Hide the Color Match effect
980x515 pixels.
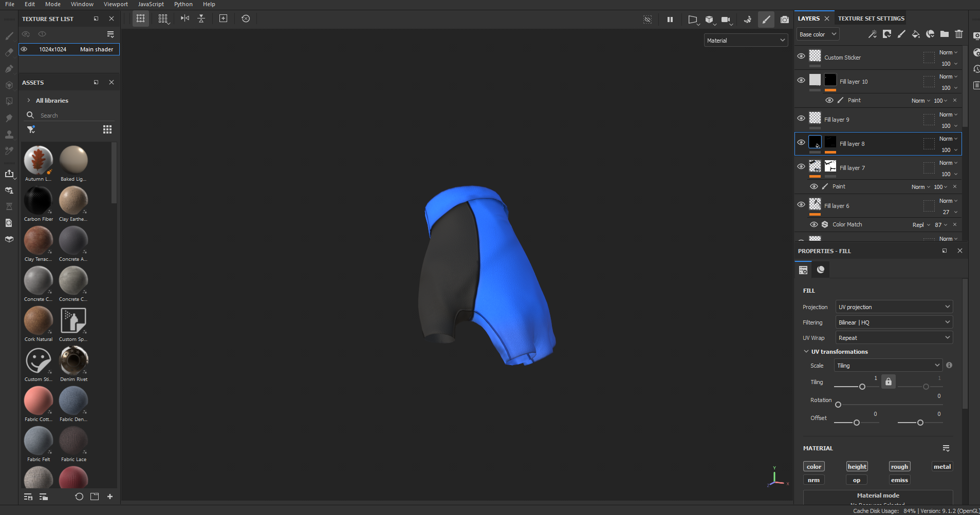coord(813,224)
